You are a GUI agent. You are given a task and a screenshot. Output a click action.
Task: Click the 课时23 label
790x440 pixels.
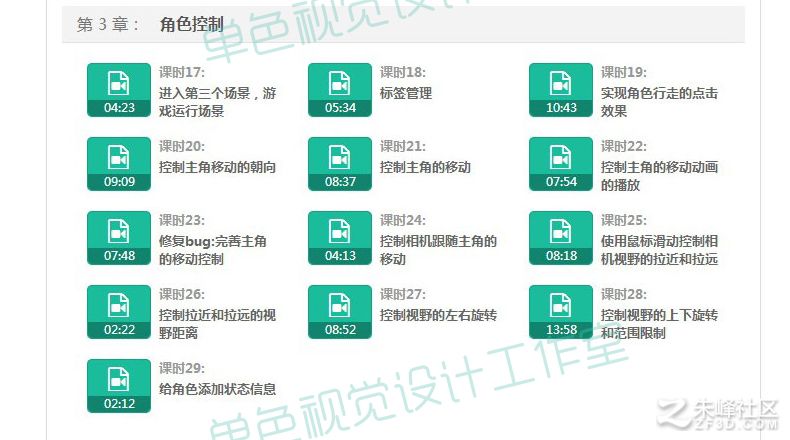pyautogui.click(x=182, y=221)
